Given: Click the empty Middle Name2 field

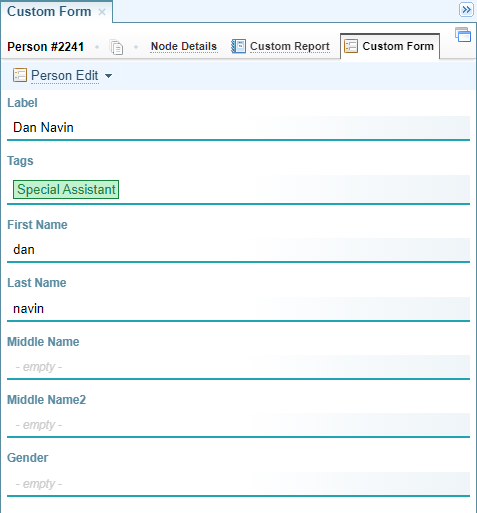Looking at the screenshot, I should click(x=238, y=425).
